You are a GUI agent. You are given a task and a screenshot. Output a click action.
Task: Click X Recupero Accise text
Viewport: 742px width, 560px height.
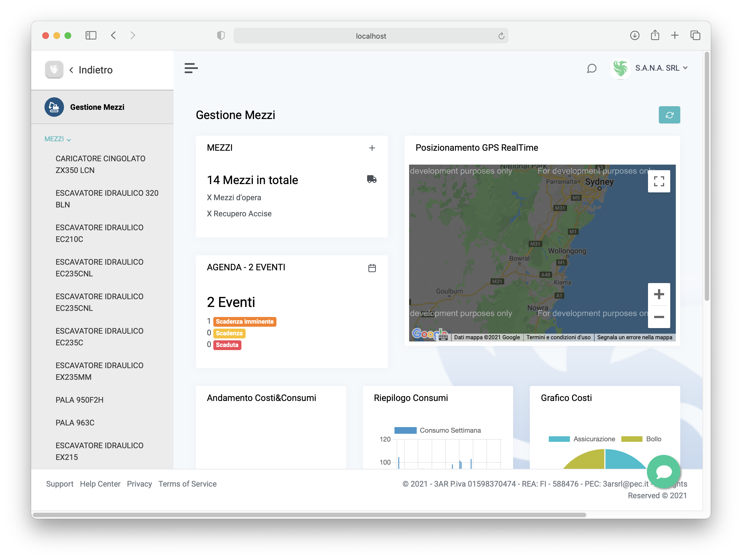(x=239, y=214)
